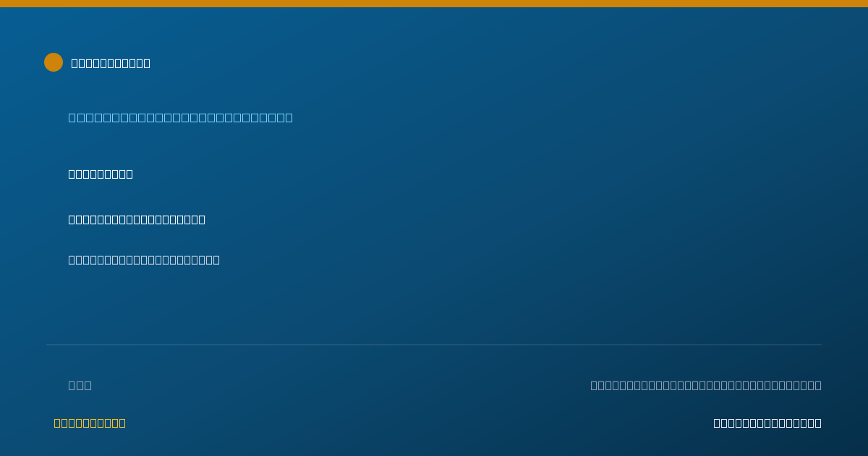Click the long gray footer text on the right
The height and width of the screenshot is (456, 868).
point(706,385)
